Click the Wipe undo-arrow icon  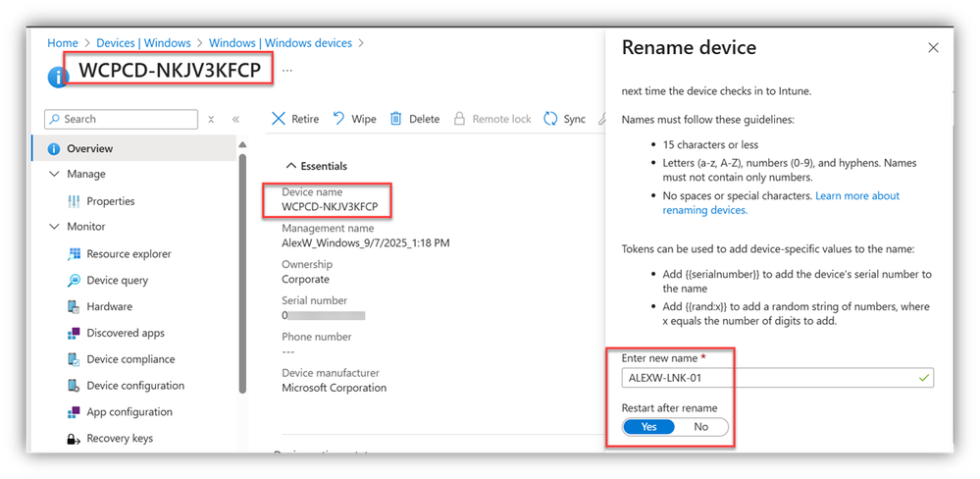coord(338,118)
